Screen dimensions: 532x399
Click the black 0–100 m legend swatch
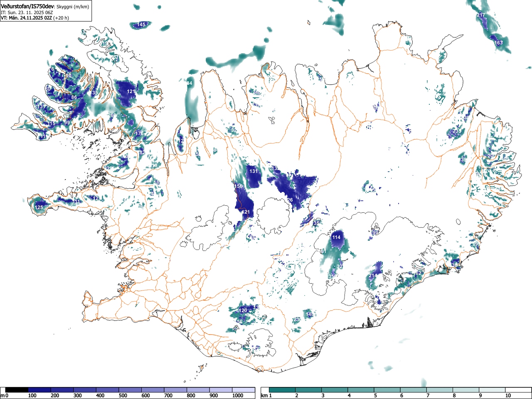point(17,390)
